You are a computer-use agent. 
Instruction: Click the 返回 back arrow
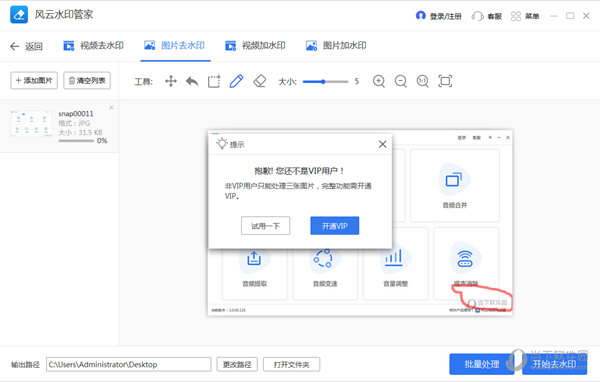coord(15,46)
